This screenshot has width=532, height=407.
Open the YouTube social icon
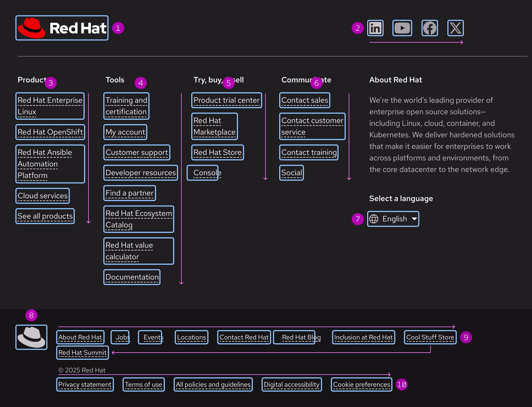coord(402,28)
